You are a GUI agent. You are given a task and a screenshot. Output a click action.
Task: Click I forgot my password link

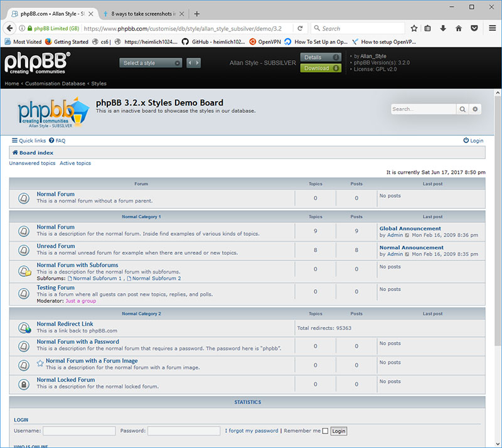click(252, 431)
